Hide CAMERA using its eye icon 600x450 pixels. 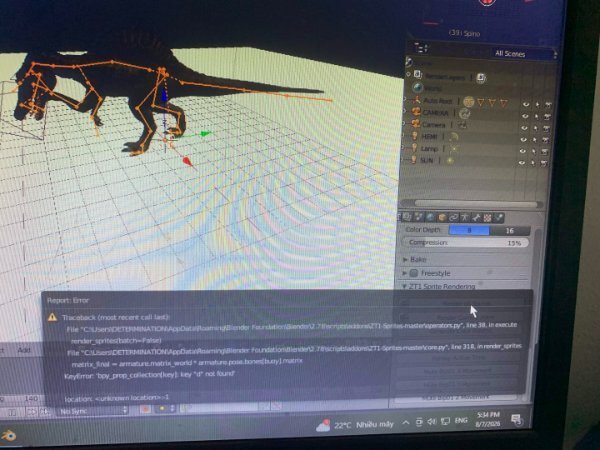[525, 116]
